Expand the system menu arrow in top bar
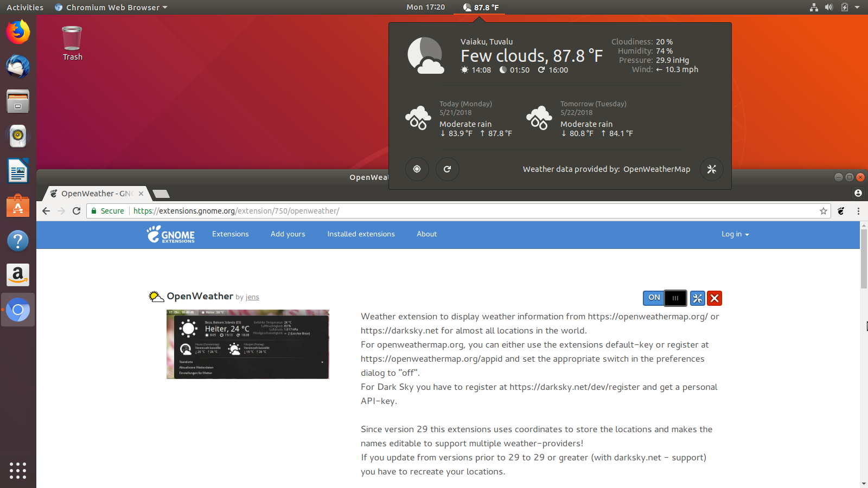This screenshot has width=868, height=488. (x=857, y=7)
